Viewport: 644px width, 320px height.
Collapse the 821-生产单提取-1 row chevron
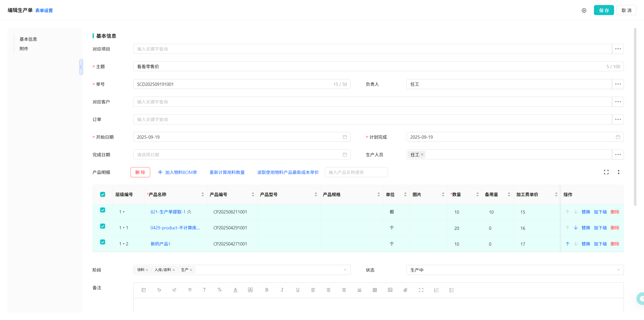click(x=189, y=212)
